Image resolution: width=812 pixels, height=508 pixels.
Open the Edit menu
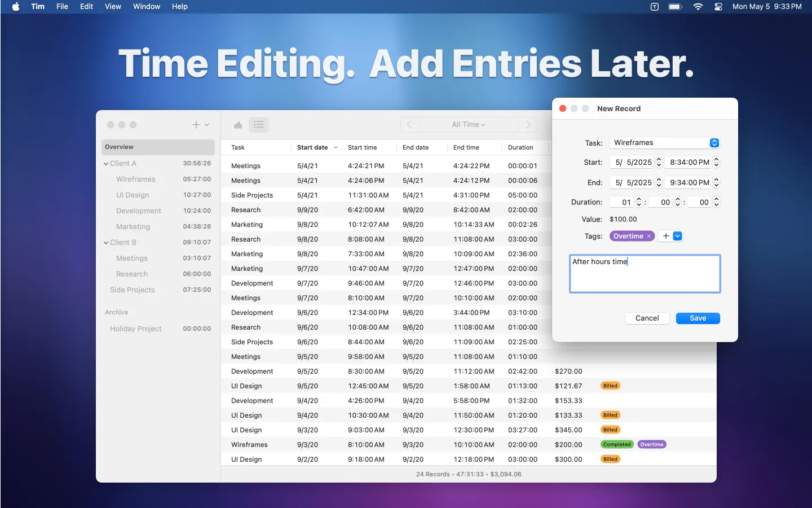tap(86, 7)
